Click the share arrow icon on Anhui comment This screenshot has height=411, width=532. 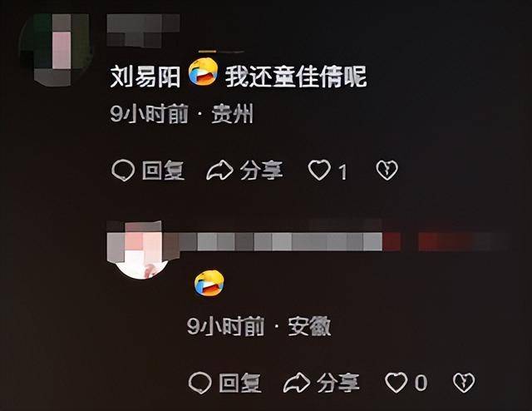pyautogui.click(x=297, y=383)
